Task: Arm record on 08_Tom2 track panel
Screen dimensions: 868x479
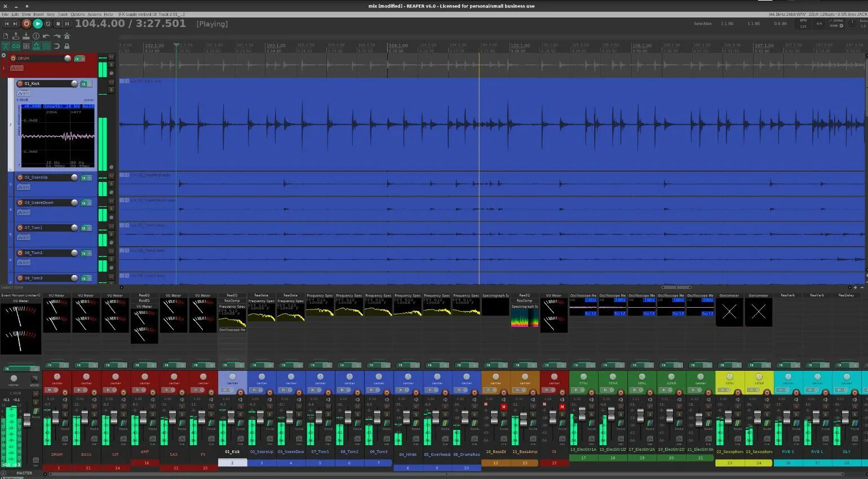Action: [x=20, y=253]
